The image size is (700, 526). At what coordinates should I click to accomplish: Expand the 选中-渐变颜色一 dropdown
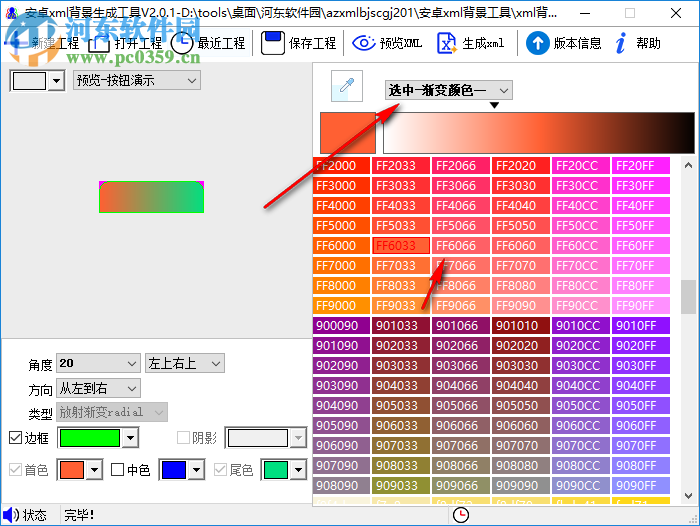pos(449,90)
